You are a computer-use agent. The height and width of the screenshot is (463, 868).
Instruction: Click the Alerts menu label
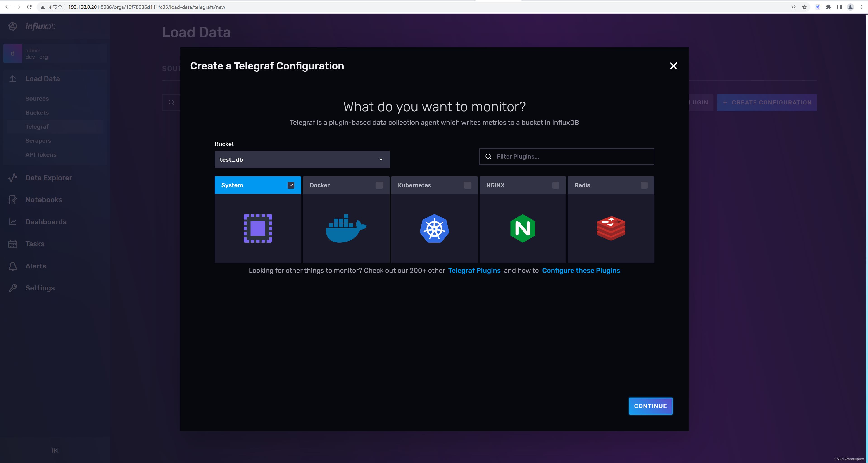pos(36,266)
